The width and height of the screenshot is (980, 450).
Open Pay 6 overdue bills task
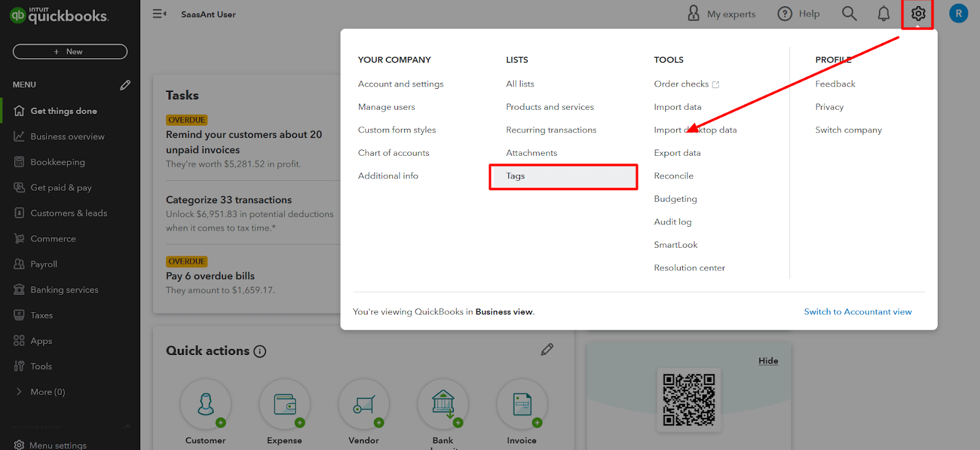pyautogui.click(x=210, y=276)
